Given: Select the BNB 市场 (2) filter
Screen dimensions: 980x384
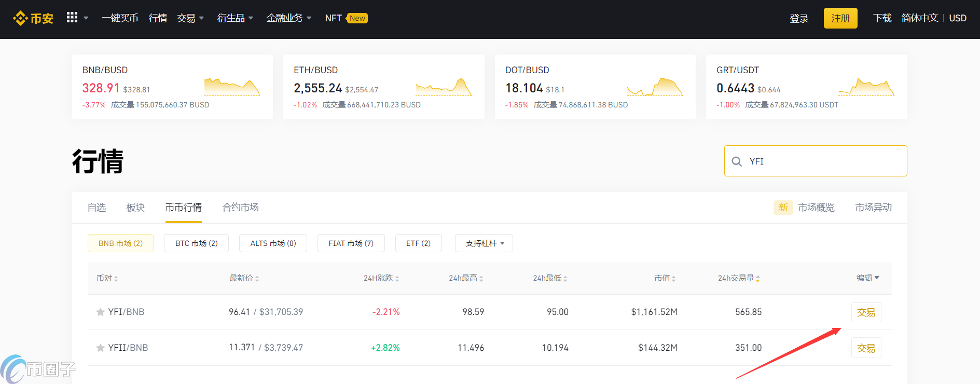Looking at the screenshot, I should pos(120,243).
